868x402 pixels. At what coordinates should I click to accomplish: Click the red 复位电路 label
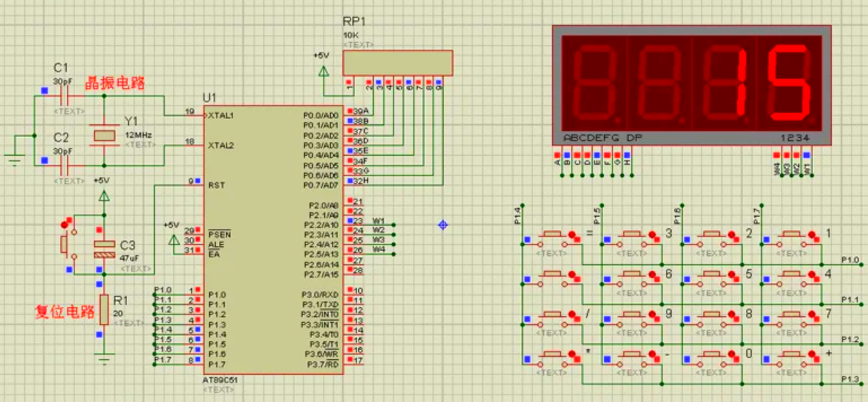[x=65, y=312]
